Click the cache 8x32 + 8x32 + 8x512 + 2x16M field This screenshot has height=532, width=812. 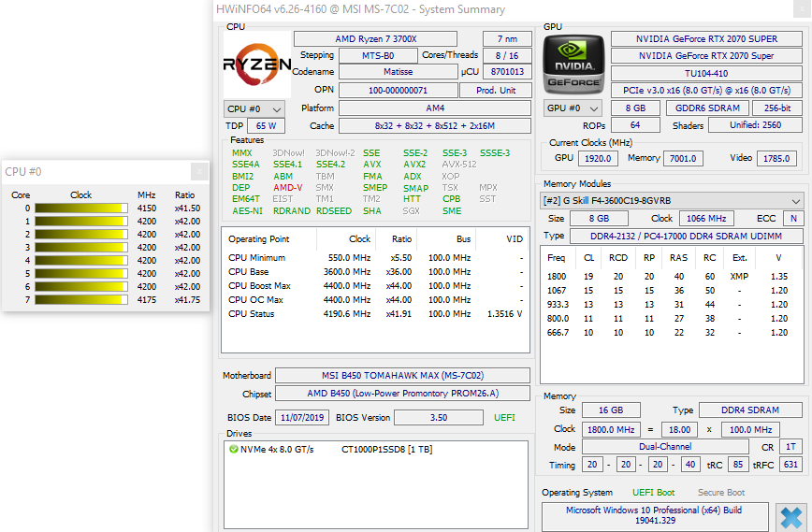click(435, 126)
